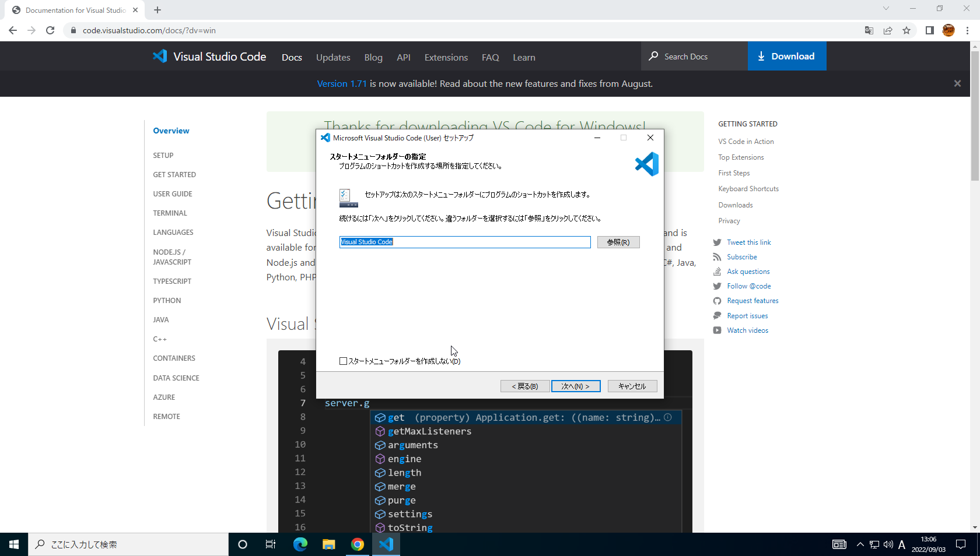Open the FAQ navbar item

pos(491,57)
